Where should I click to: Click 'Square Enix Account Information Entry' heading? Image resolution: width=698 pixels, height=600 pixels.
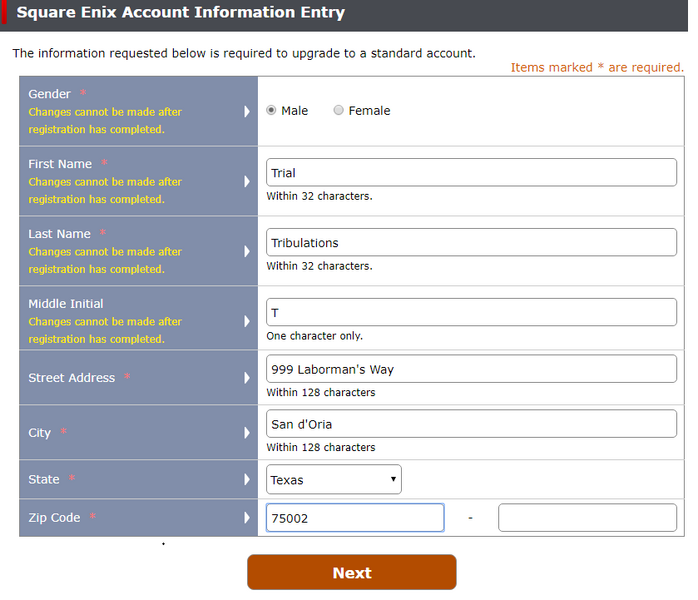[181, 12]
